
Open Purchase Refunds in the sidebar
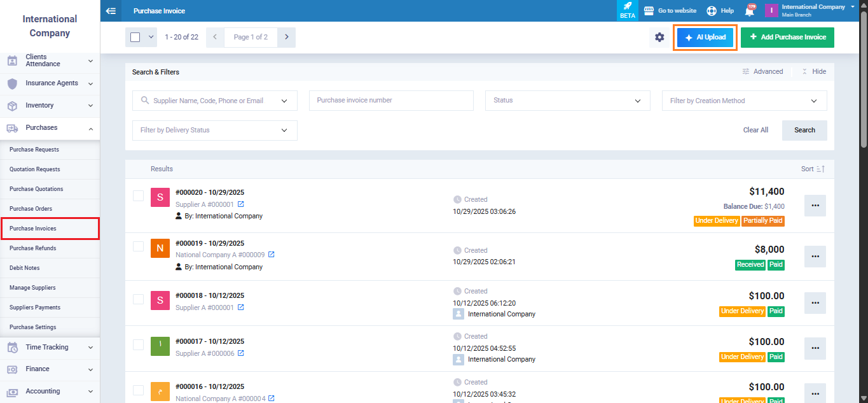pos(33,248)
